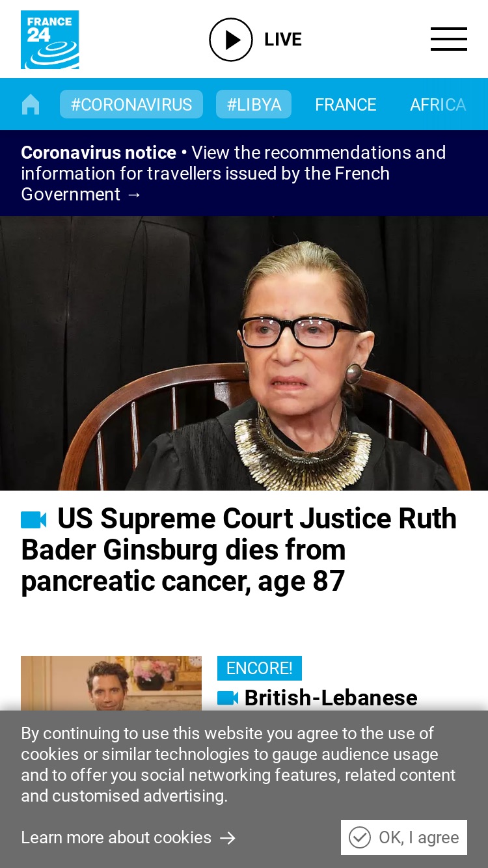Select the #LIBYA tag
Image resolution: width=488 pixels, height=868 pixels.
point(254,104)
